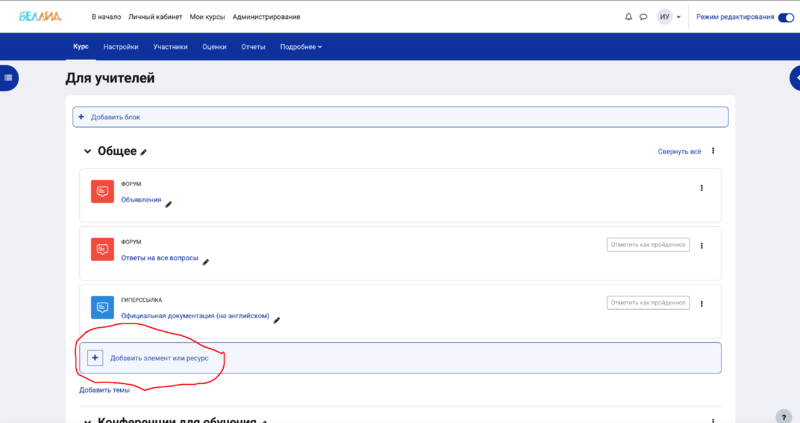800x423 pixels.
Task: Open three-dot menu for Объявления forum
Action: (702, 188)
